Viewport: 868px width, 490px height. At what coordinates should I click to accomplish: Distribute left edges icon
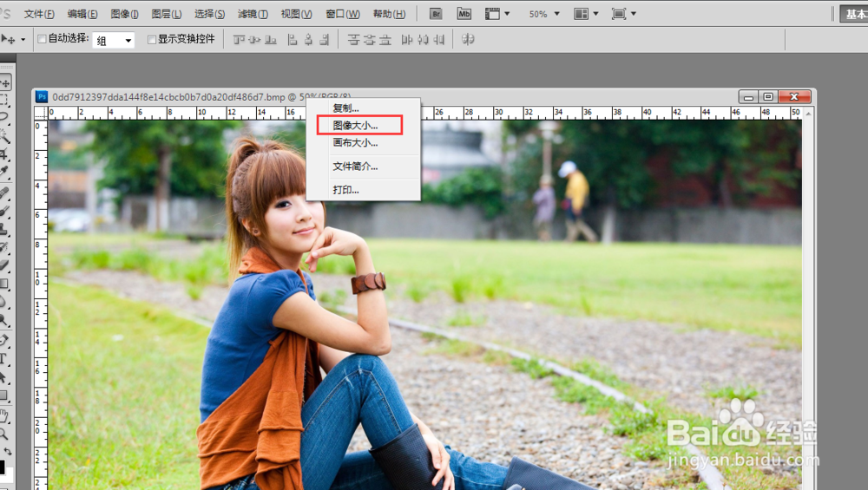coord(407,40)
